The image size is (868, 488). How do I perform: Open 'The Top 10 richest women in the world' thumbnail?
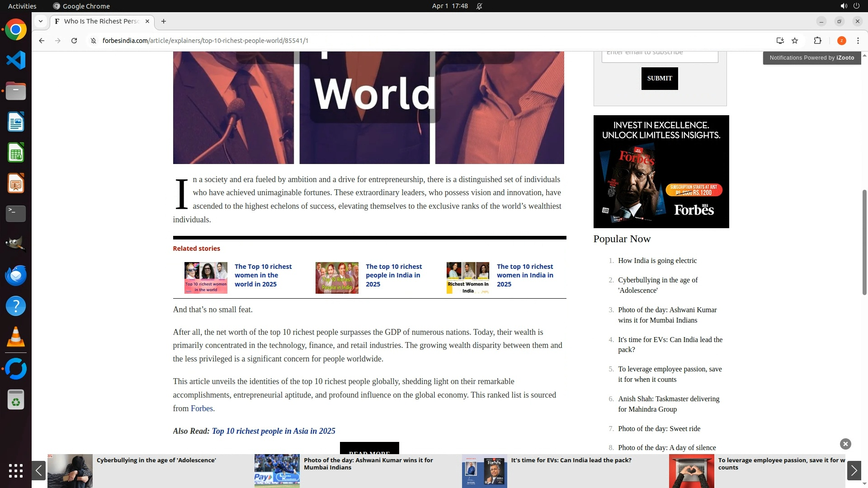coord(206,277)
